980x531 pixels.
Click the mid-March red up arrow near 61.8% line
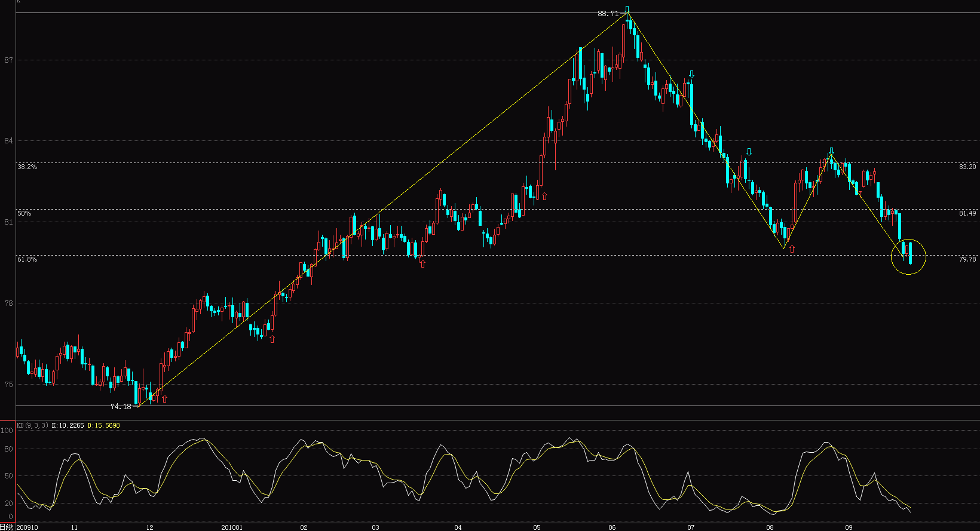(422, 263)
